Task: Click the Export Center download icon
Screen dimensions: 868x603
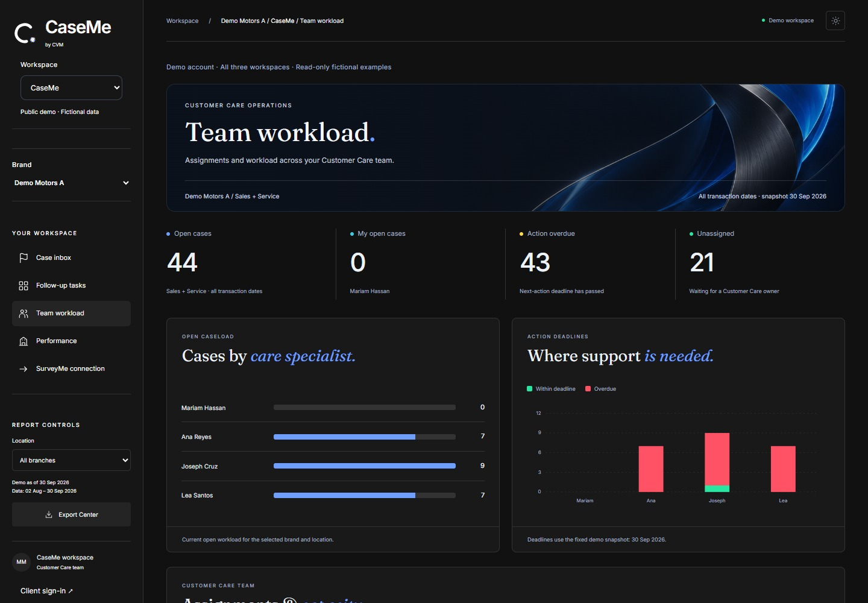Action: (49, 514)
